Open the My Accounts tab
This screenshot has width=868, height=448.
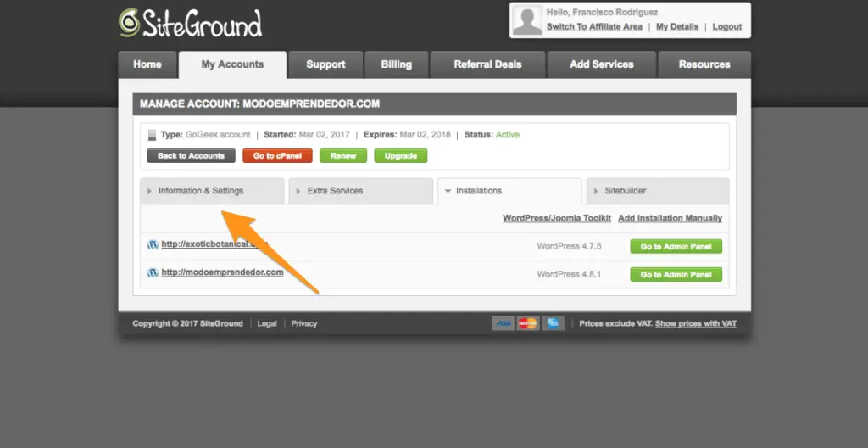[232, 64]
